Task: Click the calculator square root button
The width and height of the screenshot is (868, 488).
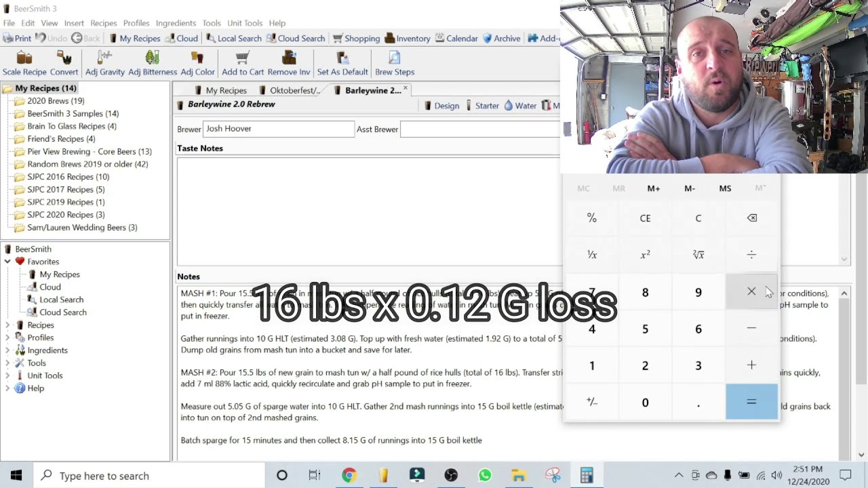Action: tap(698, 255)
